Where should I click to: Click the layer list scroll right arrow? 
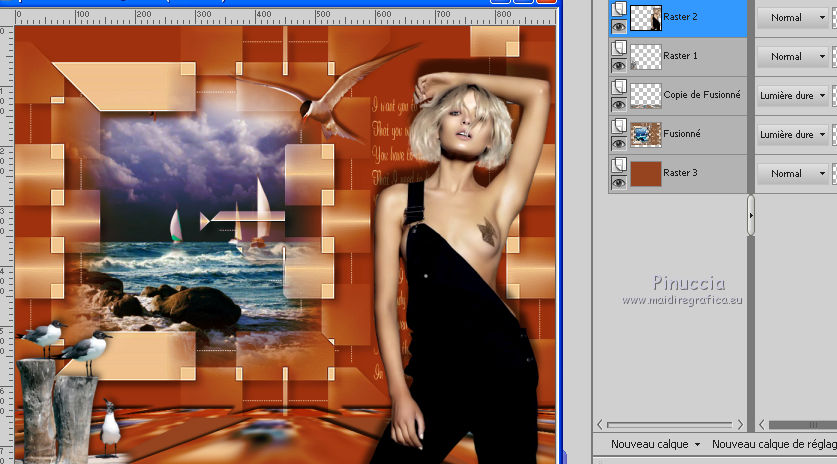(x=740, y=425)
